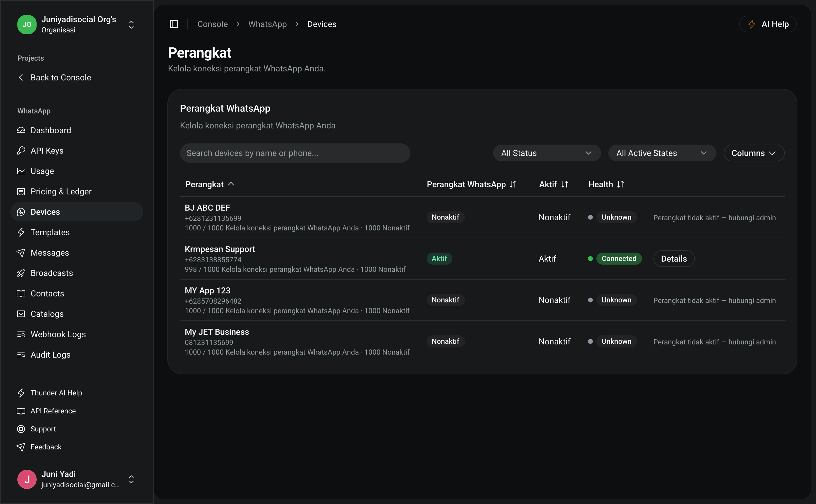Click the Audit Logs icon
This screenshot has height=504, width=816.
(21, 354)
